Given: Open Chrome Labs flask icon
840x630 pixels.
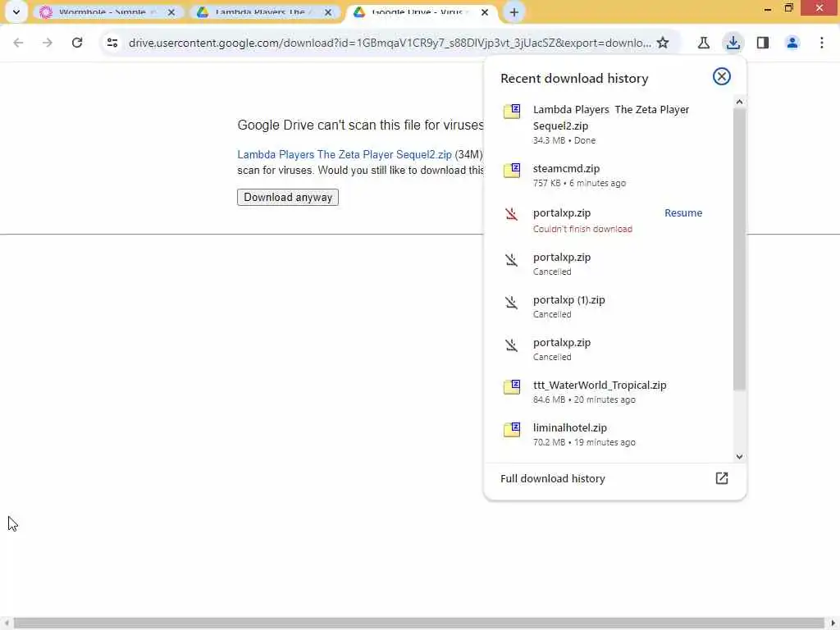Looking at the screenshot, I should click(703, 43).
